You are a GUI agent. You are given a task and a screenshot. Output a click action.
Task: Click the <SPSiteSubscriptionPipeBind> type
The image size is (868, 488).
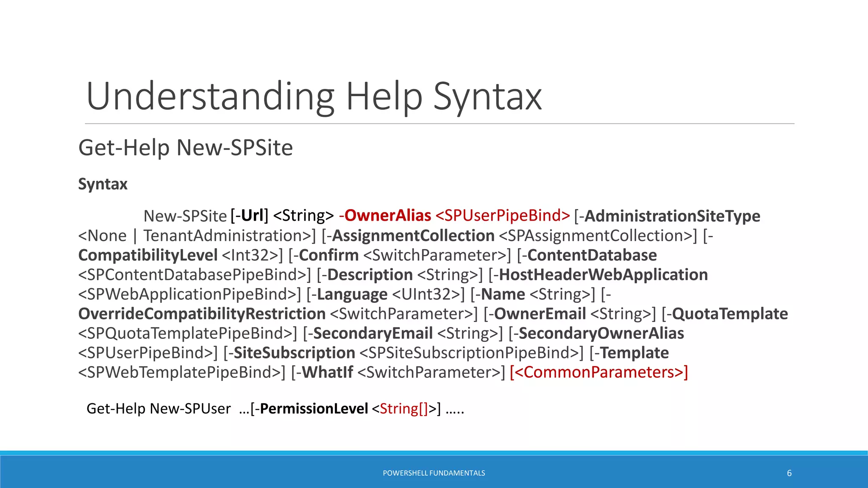coord(469,353)
